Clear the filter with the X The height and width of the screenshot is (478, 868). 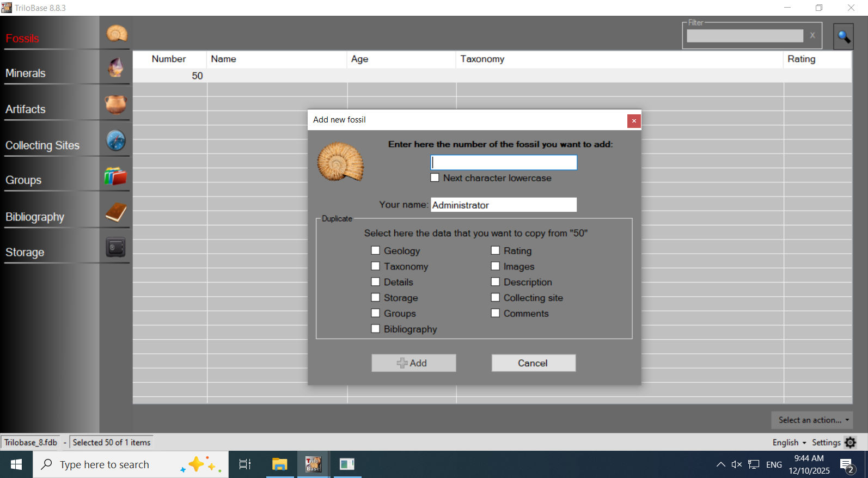pos(812,35)
